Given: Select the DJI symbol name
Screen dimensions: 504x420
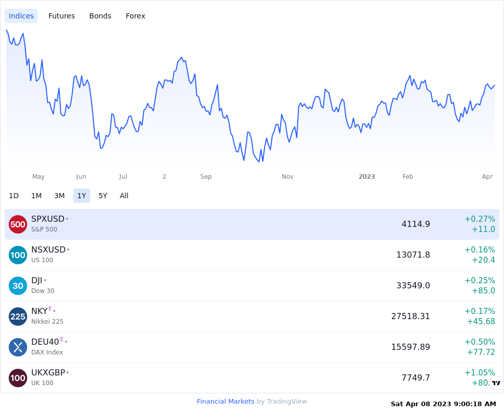Looking at the screenshot, I should (x=37, y=280).
